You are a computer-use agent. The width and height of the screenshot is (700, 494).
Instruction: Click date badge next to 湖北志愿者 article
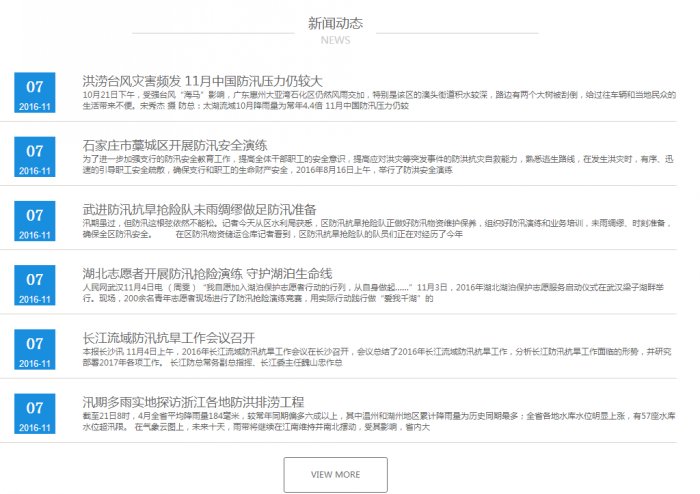click(x=35, y=285)
